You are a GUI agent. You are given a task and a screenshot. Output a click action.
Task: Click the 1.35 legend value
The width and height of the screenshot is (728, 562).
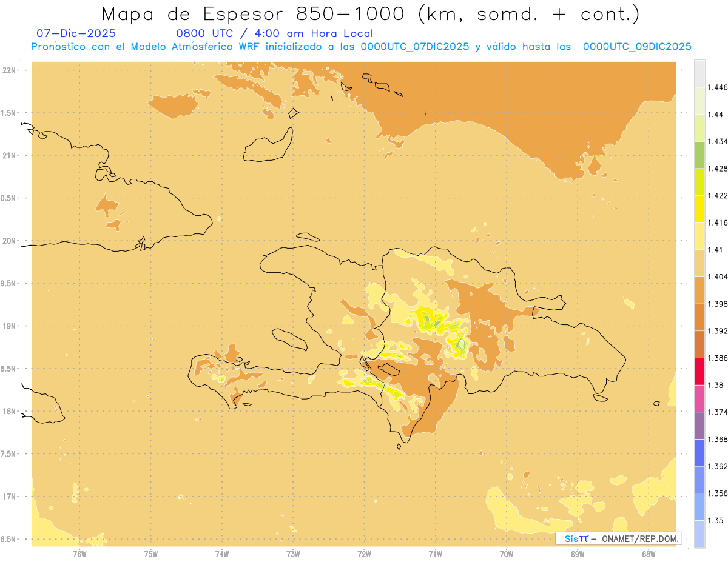716,520
